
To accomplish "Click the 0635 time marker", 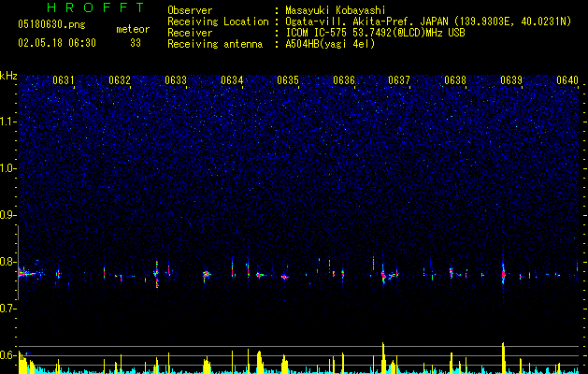I will coord(288,80).
